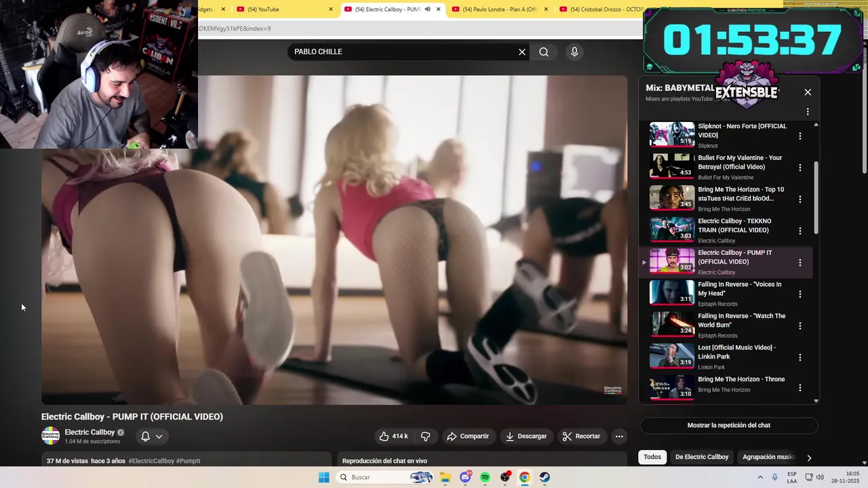Click the taskbar Buscar search box
Screen dimensions: 868x488
(384, 477)
